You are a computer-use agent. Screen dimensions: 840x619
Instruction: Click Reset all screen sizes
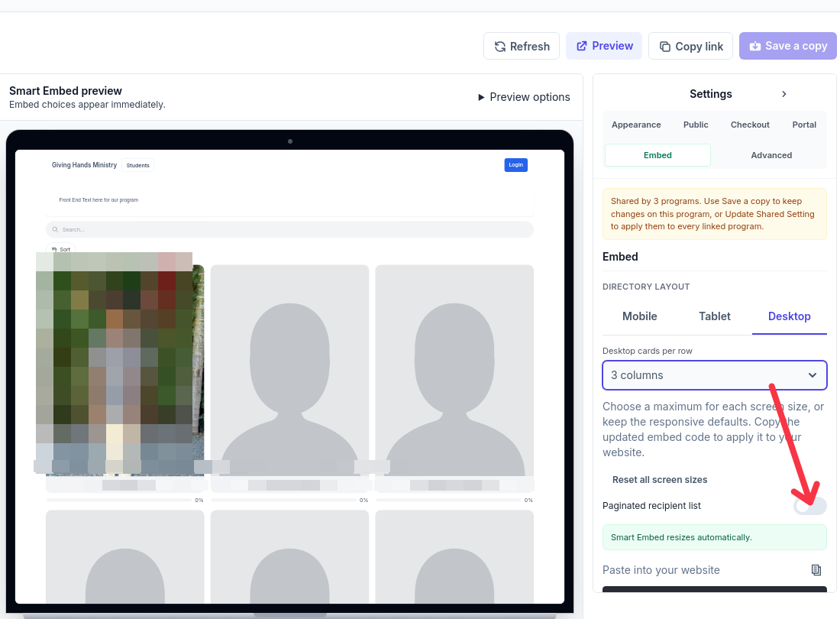(x=660, y=480)
